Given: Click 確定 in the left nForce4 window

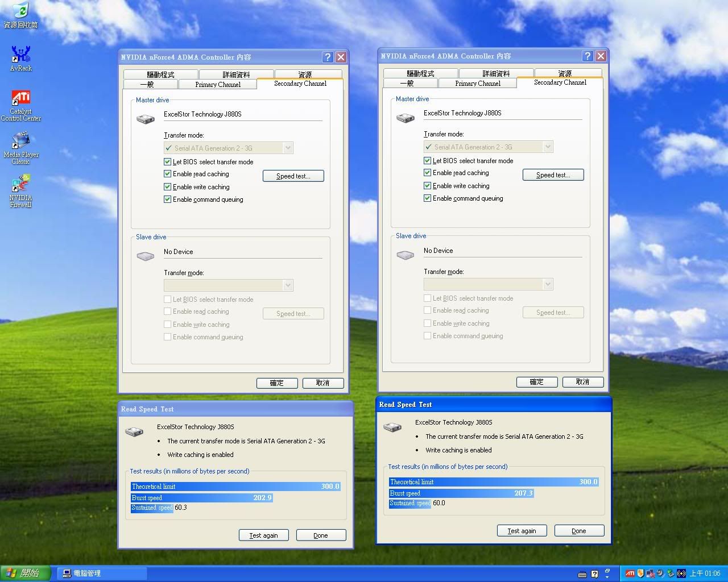Looking at the screenshot, I should pyautogui.click(x=277, y=383).
